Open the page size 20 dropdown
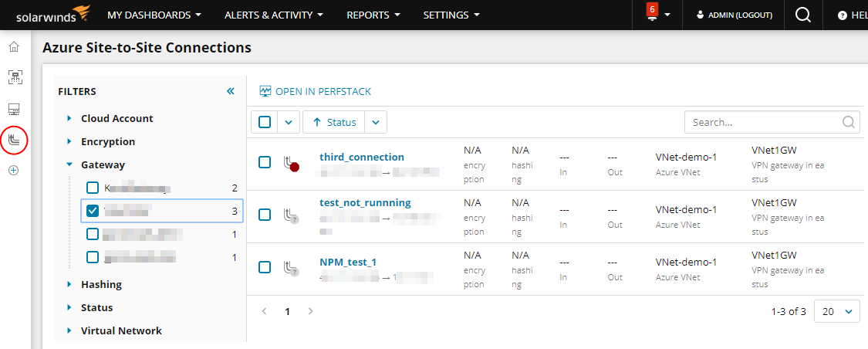 tap(837, 311)
